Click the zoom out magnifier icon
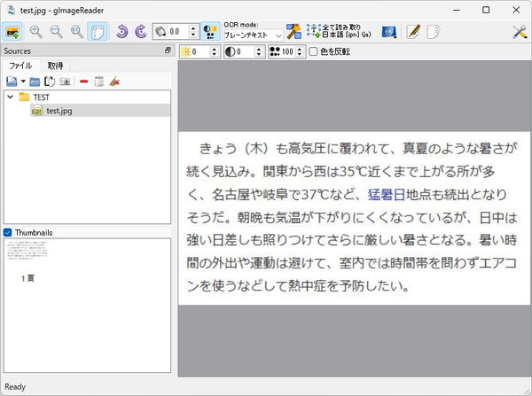Viewport: 532px width, 396px height. (57, 32)
